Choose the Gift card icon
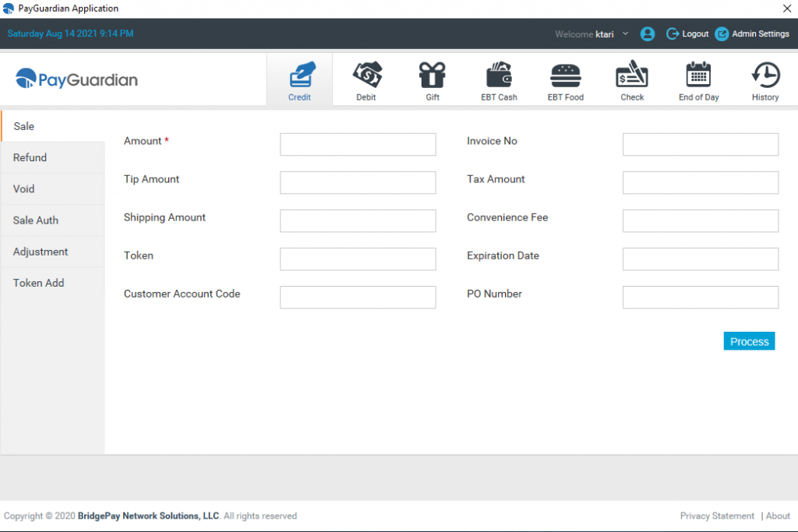 [x=432, y=76]
